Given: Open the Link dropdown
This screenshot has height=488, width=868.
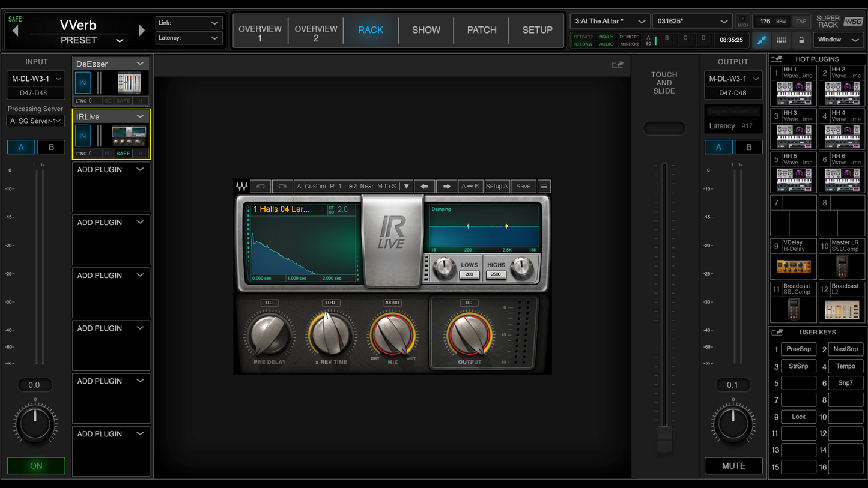Looking at the screenshot, I should [189, 23].
